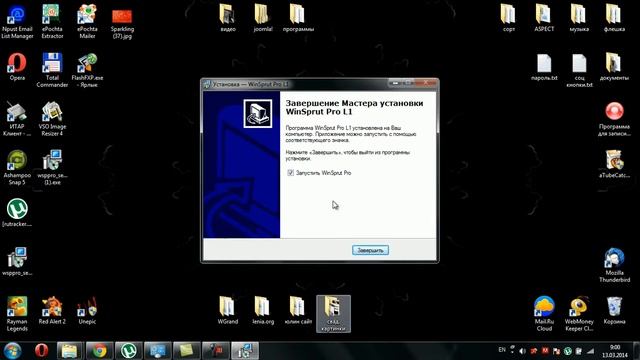Open WebMoney Keeper Classic icon
Viewport: 640px width, 360px height.
coord(579,314)
